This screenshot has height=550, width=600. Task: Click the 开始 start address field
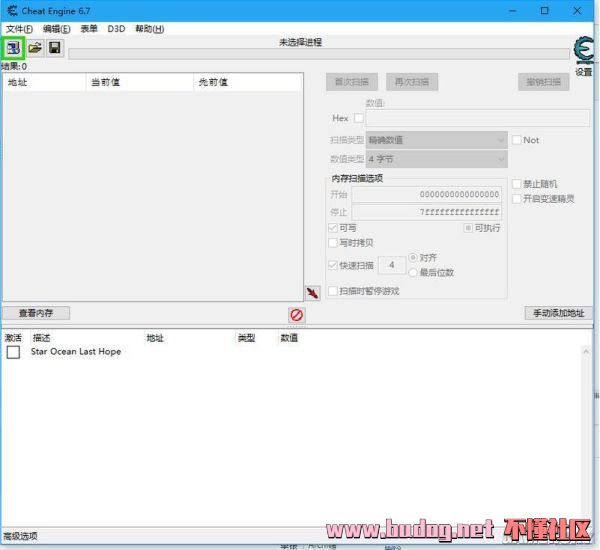point(427,194)
